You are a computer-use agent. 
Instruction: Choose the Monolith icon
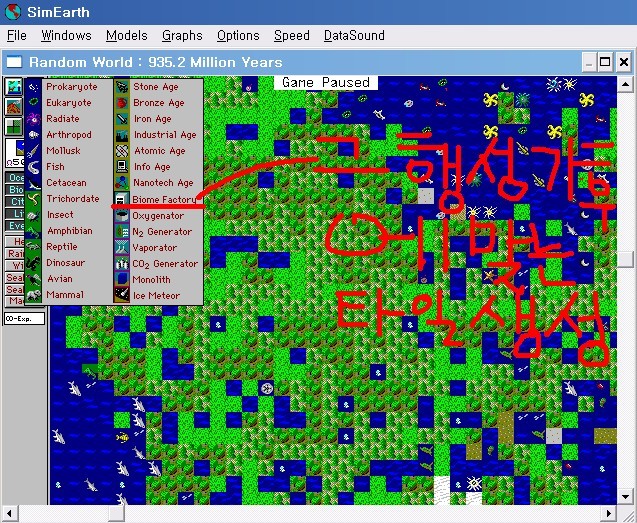(x=121, y=279)
